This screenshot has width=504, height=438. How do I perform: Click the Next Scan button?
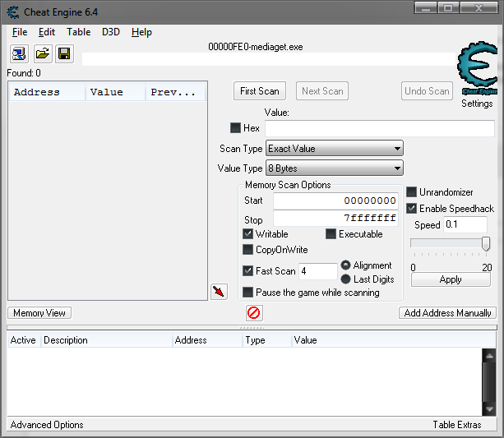pos(322,91)
